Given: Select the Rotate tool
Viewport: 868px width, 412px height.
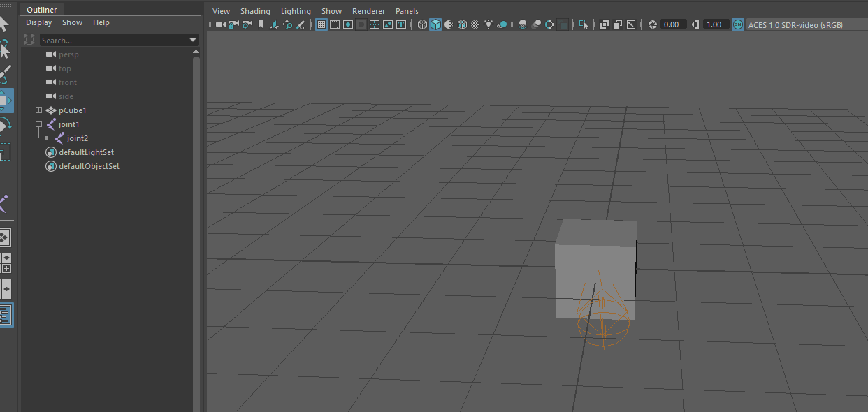Looking at the screenshot, I should click(x=7, y=126).
